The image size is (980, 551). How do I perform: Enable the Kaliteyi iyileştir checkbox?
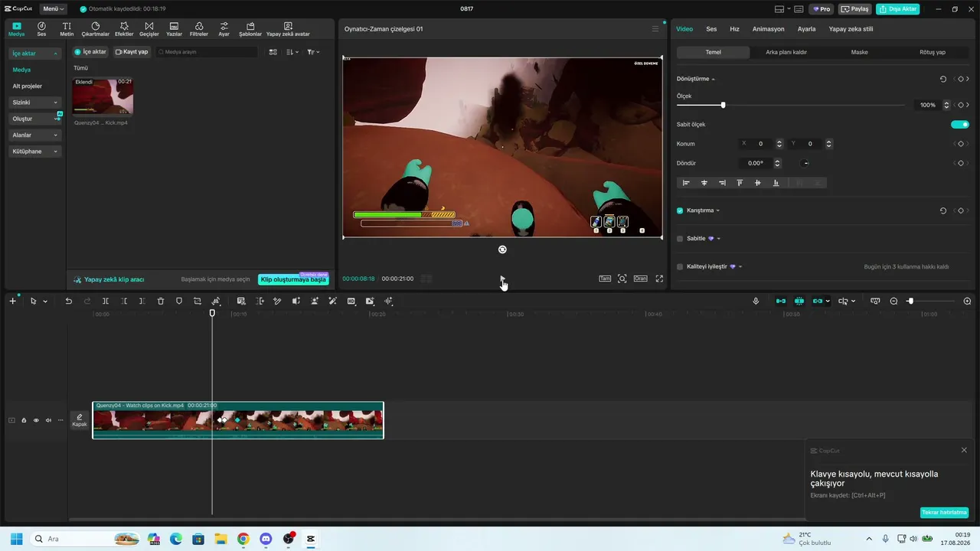pos(680,267)
